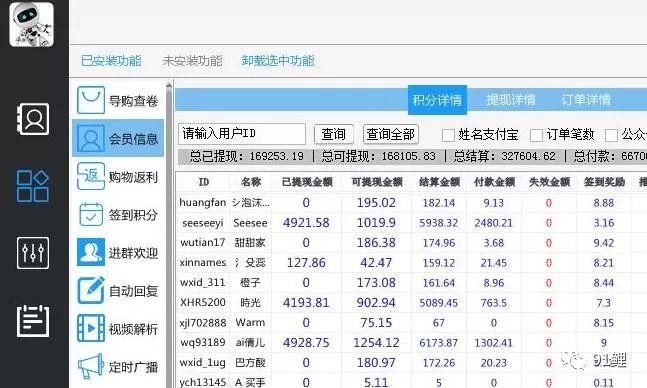Switch to 未安装功能 tab

(x=192, y=61)
